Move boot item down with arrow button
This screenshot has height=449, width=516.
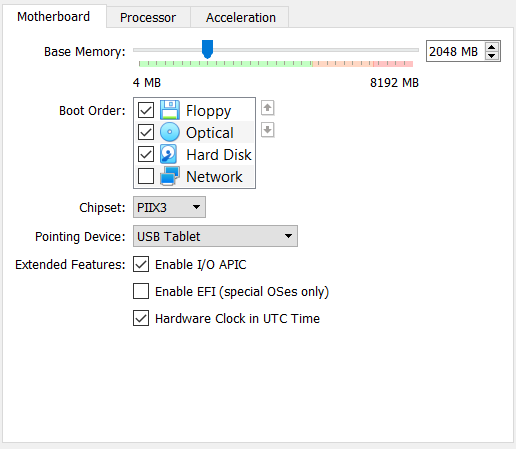[267, 130]
